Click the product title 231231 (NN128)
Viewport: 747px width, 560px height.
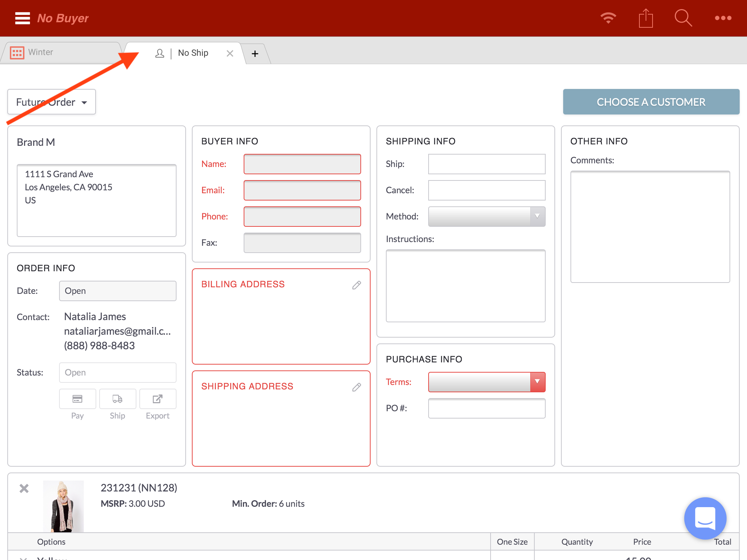click(139, 488)
